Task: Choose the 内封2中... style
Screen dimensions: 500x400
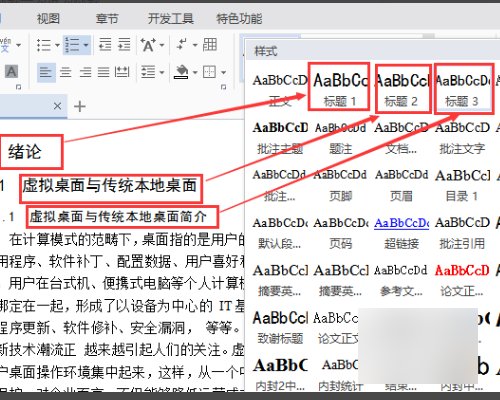Action: click(x=280, y=374)
